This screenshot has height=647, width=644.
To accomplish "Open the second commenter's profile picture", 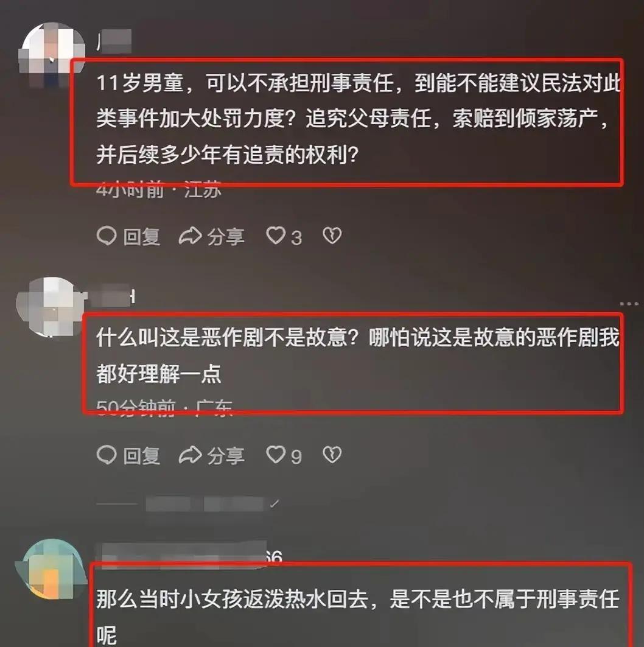I will (51, 307).
